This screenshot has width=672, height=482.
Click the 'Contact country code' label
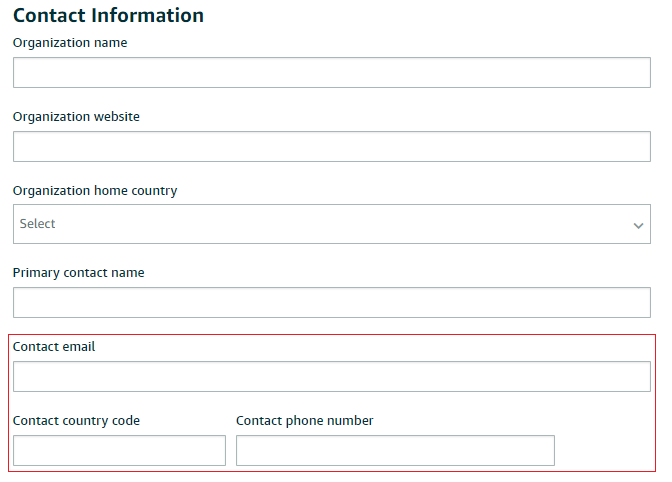pyautogui.click(x=76, y=421)
